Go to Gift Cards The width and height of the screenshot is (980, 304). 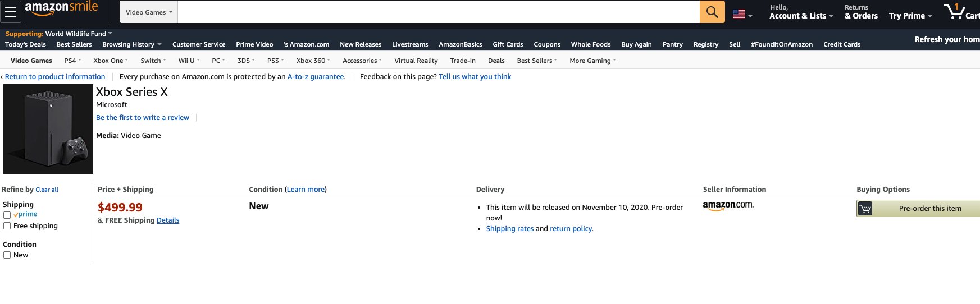coord(508,44)
